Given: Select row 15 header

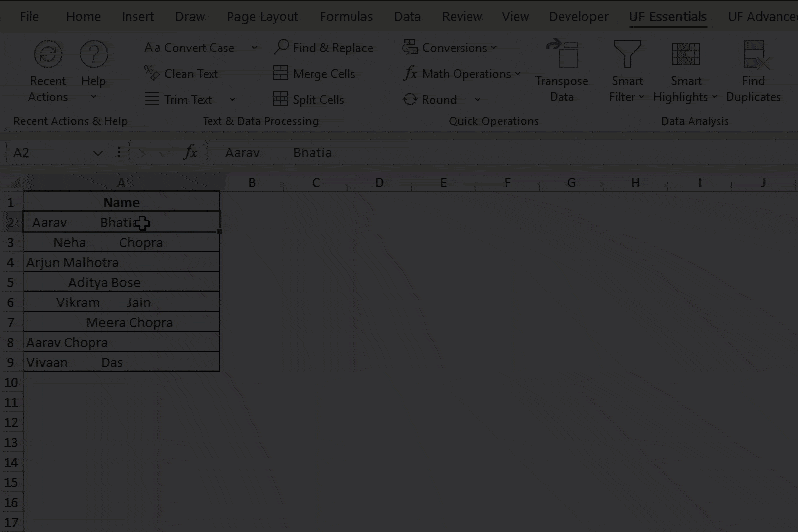Looking at the screenshot, I should tap(11, 482).
